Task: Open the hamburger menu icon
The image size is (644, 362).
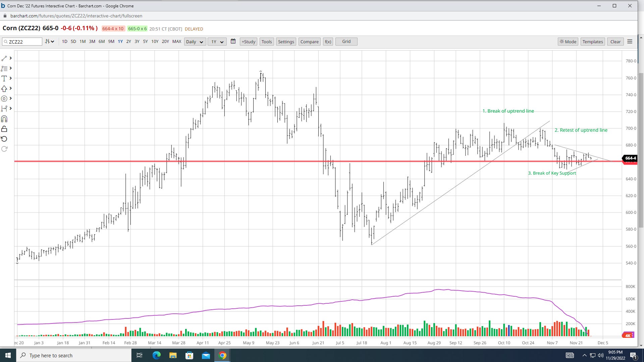Action: click(x=630, y=42)
